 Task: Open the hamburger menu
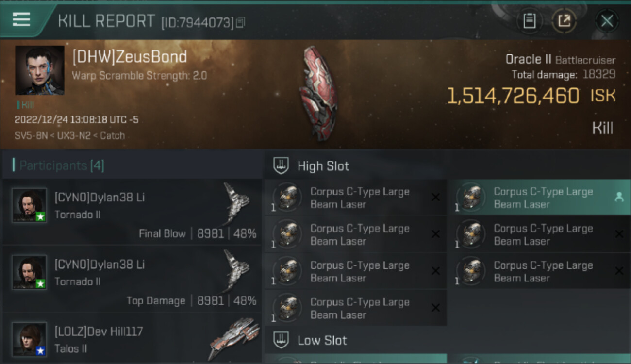(21, 19)
